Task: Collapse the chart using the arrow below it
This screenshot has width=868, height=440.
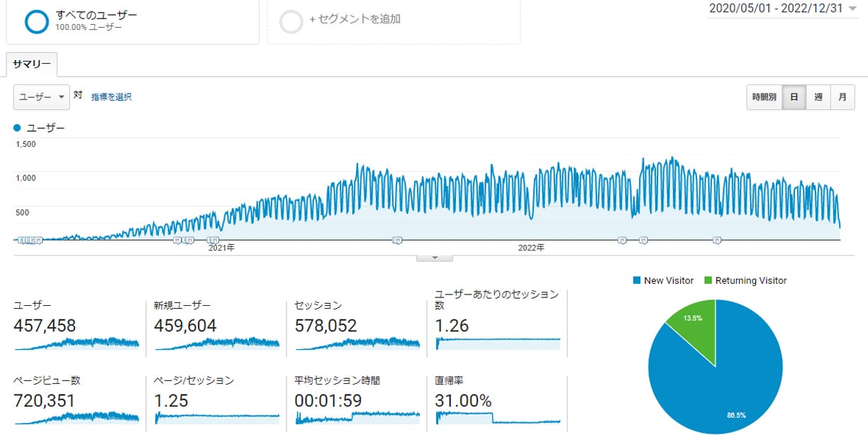Action: click(434, 258)
